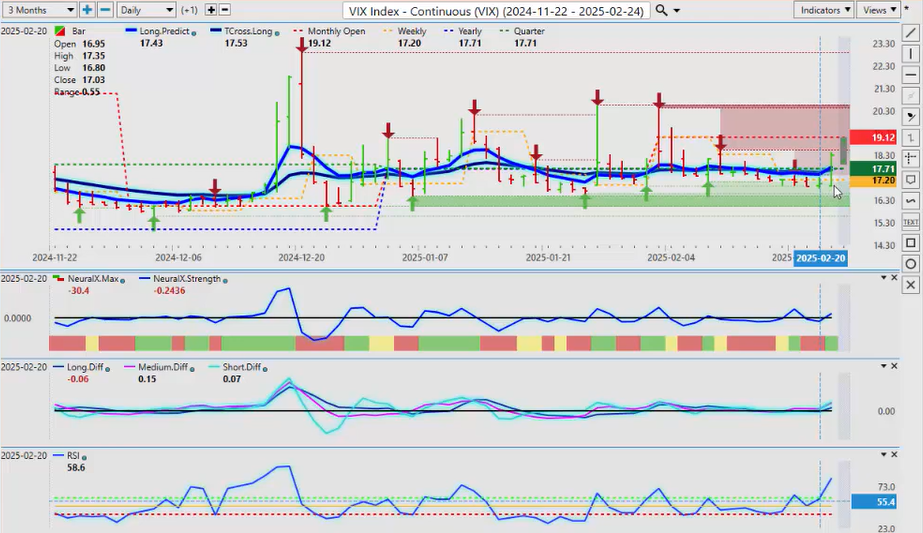Select the arrow marker drawing tool
Image resolution: width=923 pixels, height=533 pixels.
coord(911,117)
